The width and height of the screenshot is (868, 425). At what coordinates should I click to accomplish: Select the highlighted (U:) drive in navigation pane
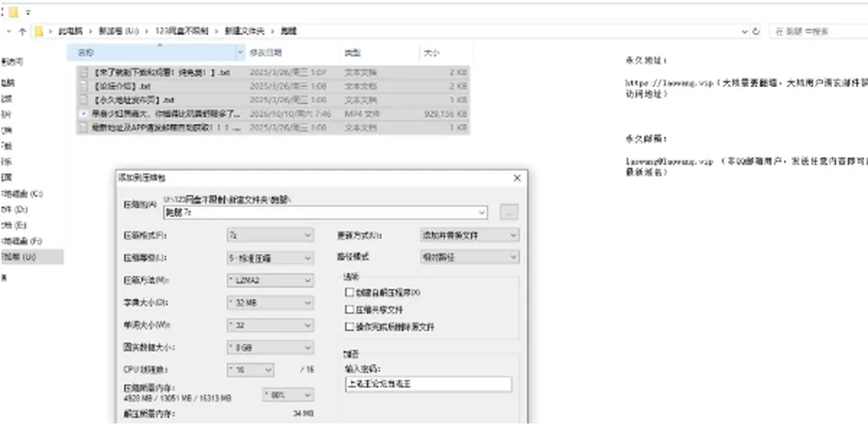(33, 257)
